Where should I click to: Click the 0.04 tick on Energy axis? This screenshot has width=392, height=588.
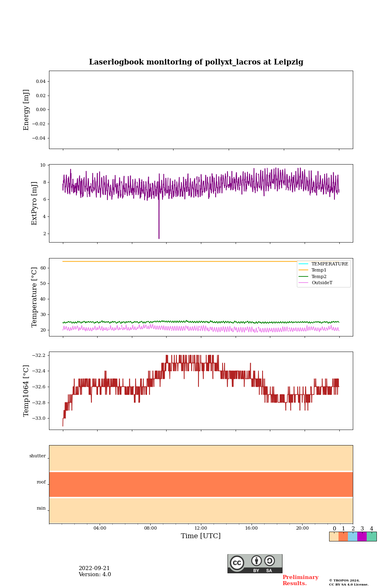(x=40, y=82)
